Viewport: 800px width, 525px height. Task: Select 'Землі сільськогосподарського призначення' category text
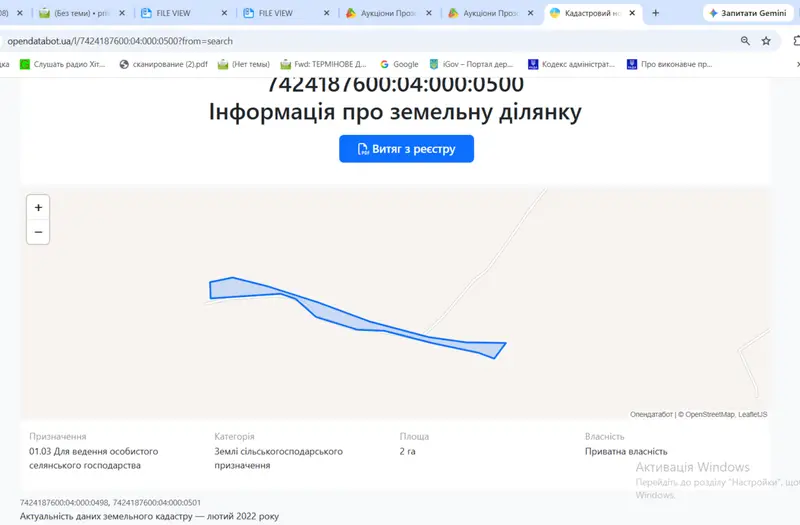point(279,458)
